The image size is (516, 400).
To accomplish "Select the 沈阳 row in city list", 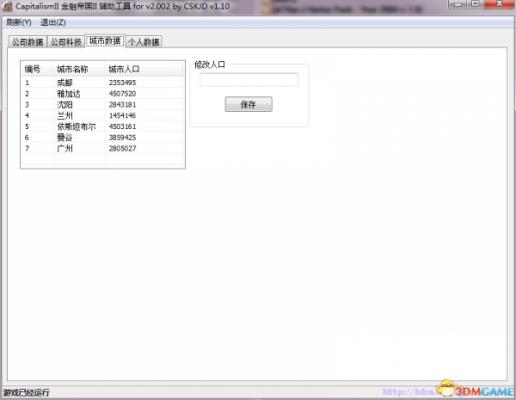I will 103,104.
